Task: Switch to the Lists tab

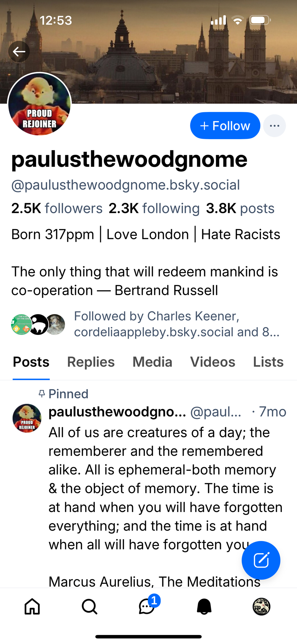Action: point(268,362)
